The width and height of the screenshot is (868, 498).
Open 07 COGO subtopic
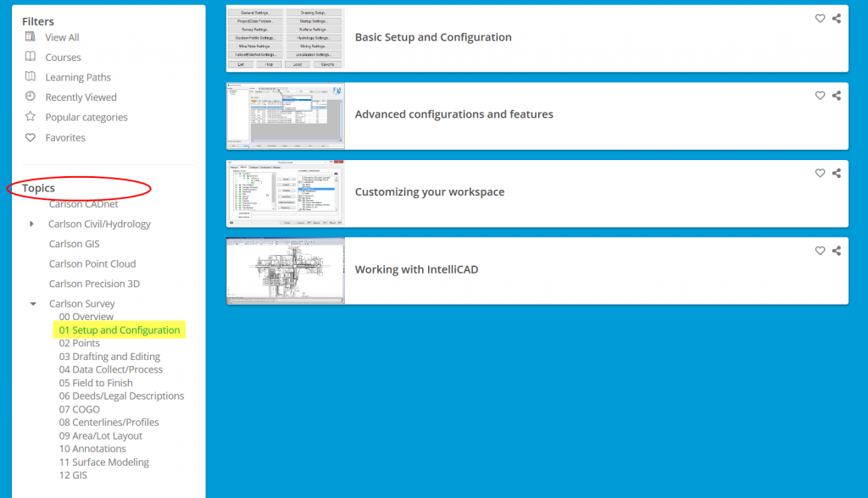point(80,409)
